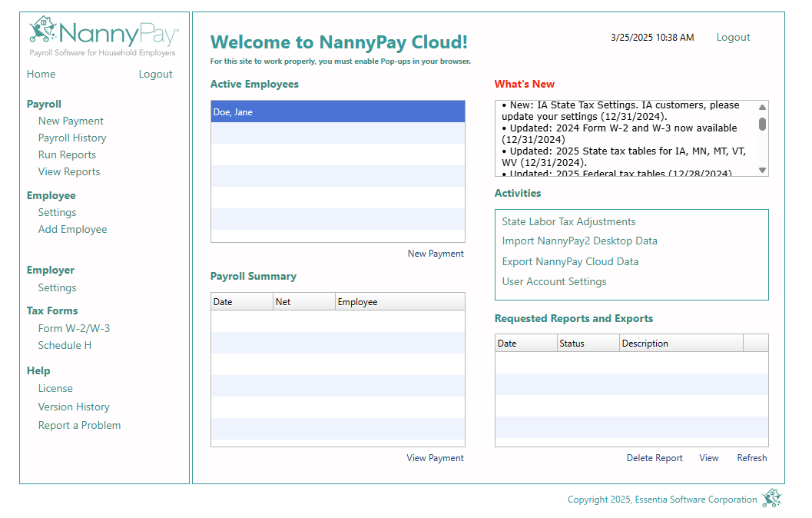This screenshot has height=518, width=812.
Task: Open Employer Settings
Action: pos(57,287)
